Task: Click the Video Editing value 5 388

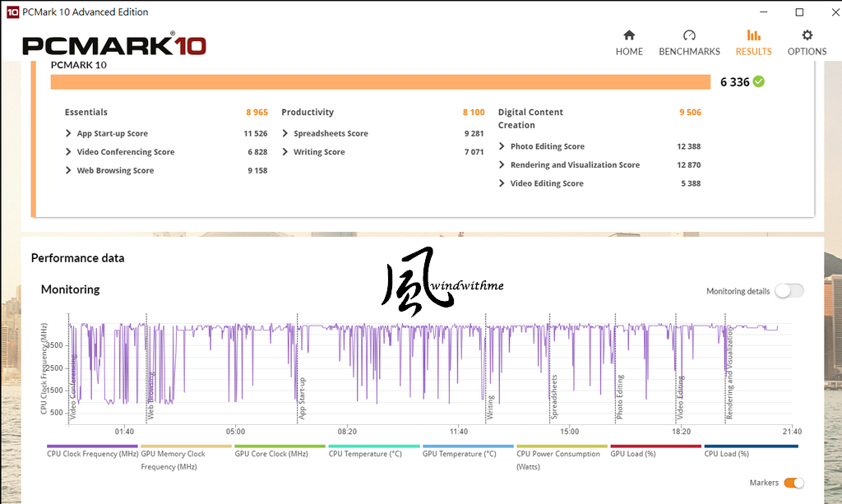Action: (x=691, y=183)
